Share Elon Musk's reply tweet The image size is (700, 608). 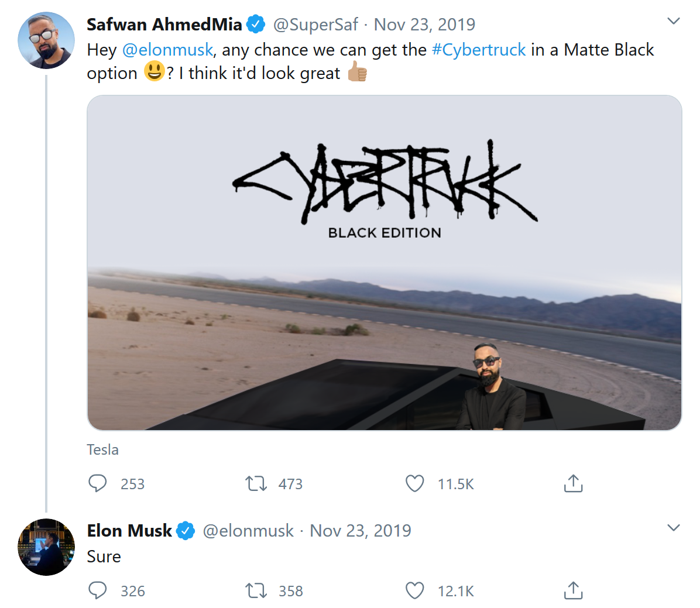[x=573, y=591]
